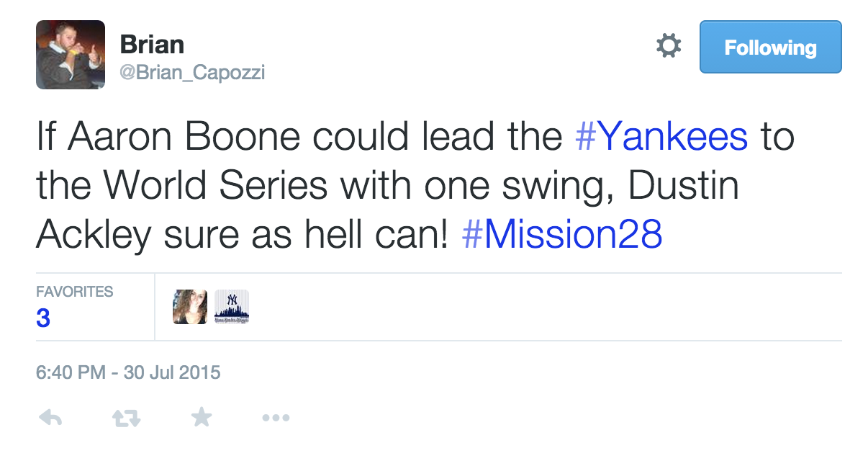Open the gear settings dropdown
The image size is (868, 461).
[669, 47]
